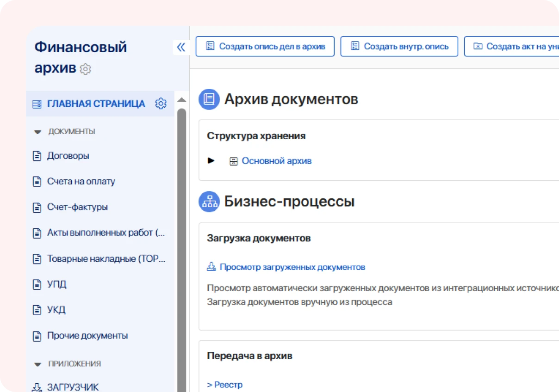
Task: Click the archive icon before Основной архив
Action: click(x=234, y=161)
